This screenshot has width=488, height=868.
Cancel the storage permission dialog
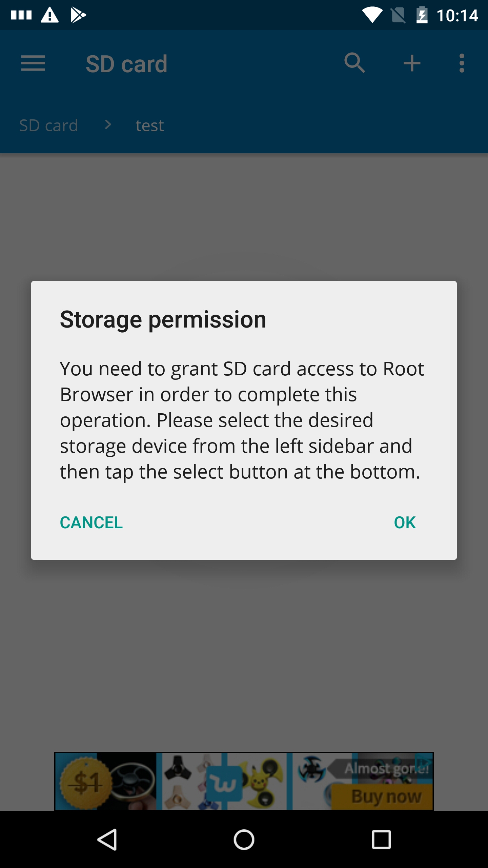click(91, 522)
